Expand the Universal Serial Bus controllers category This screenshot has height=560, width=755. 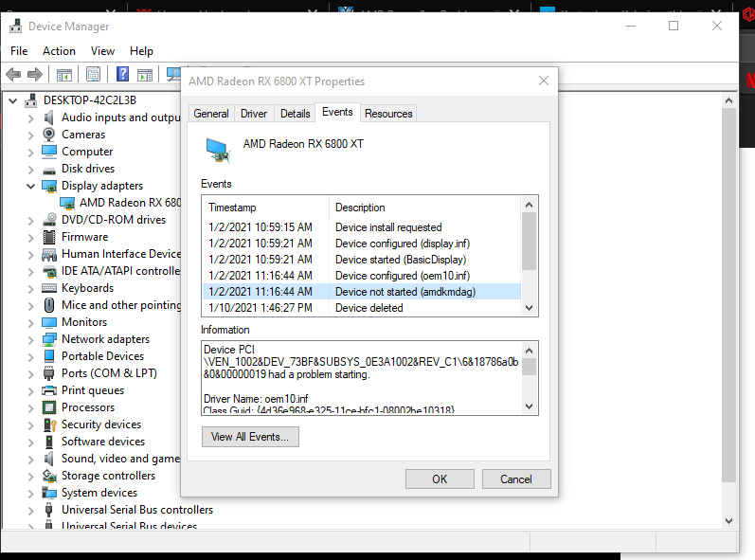(31, 511)
